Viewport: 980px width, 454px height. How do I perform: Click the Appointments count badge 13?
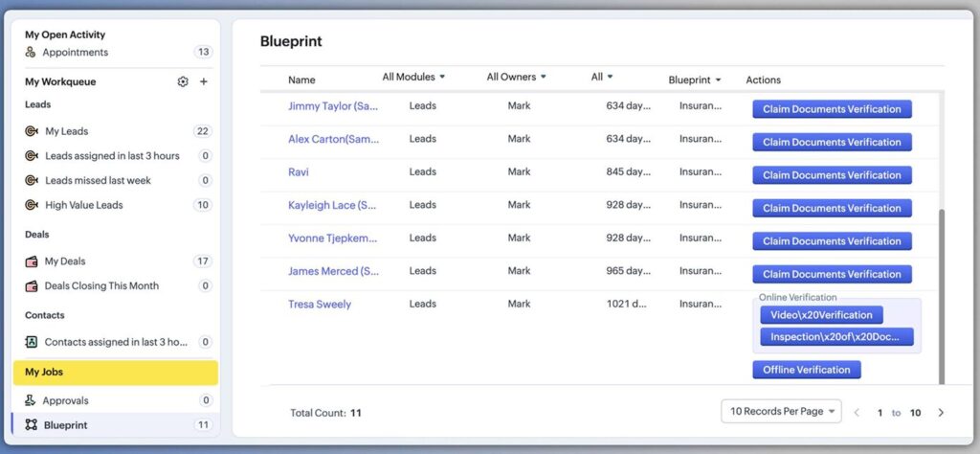pyautogui.click(x=203, y=52)
